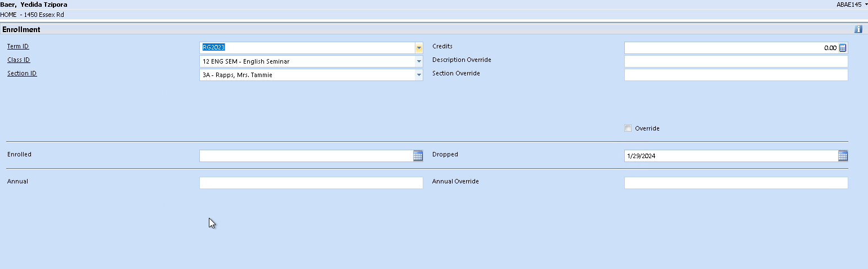Click the Description Override label

(462, 60)
